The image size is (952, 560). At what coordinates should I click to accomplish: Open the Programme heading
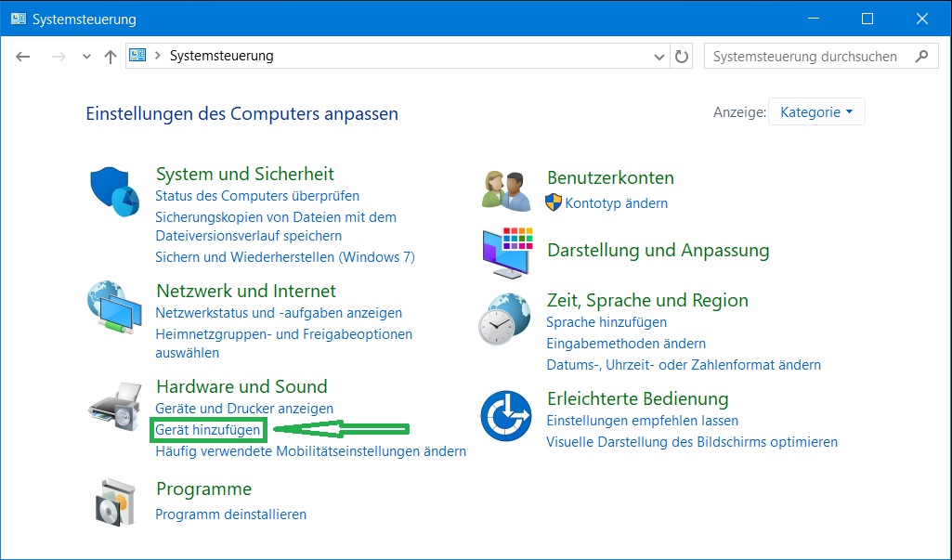204,488
